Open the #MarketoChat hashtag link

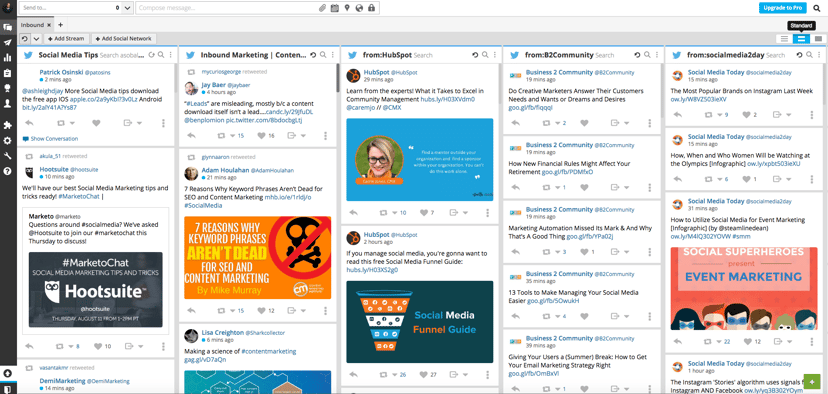(78, 197)
